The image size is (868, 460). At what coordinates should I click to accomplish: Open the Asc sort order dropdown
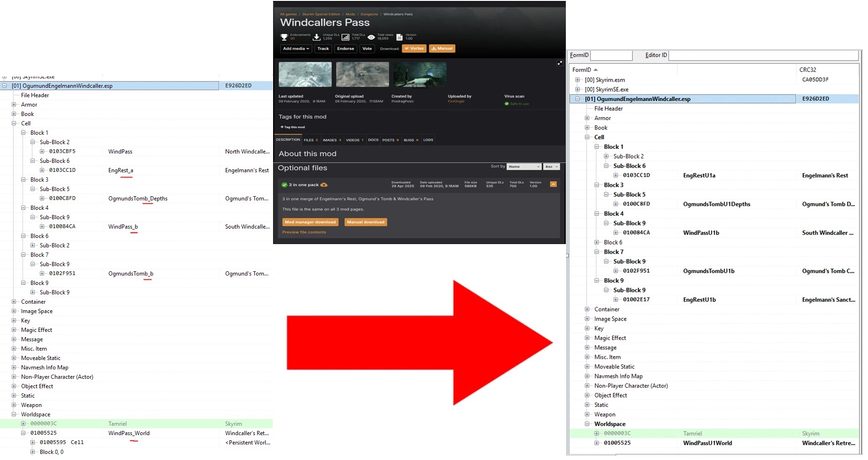pos(551,167)
